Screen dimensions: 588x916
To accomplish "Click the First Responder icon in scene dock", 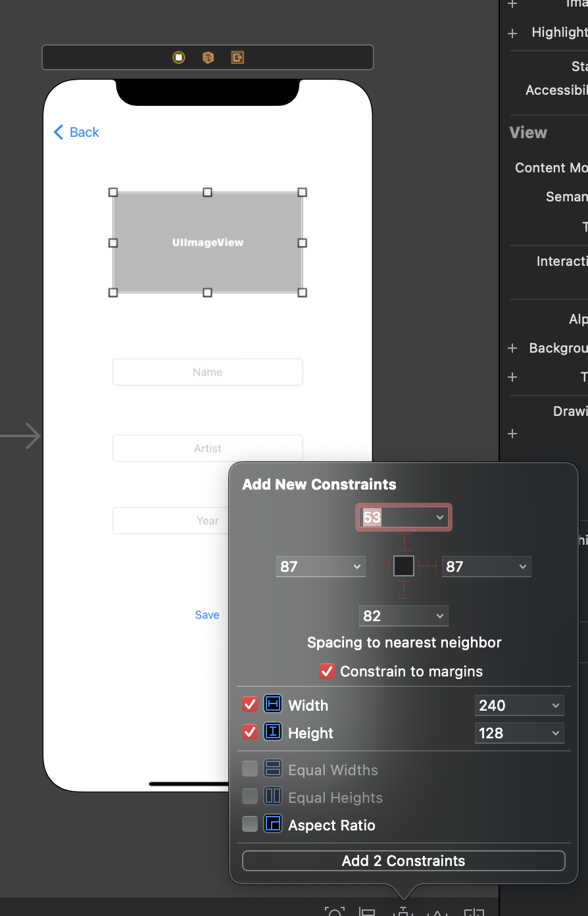I will coord(208,57).
